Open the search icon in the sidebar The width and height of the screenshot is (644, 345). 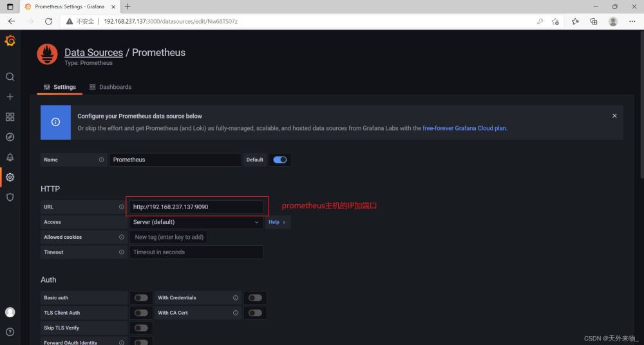click(x=10, y=77)
